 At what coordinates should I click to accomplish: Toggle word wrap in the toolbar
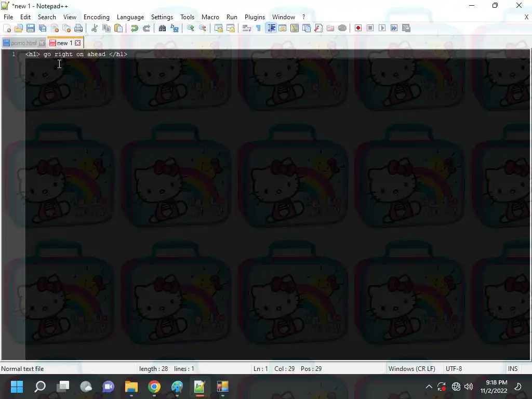tap(247, 28)
